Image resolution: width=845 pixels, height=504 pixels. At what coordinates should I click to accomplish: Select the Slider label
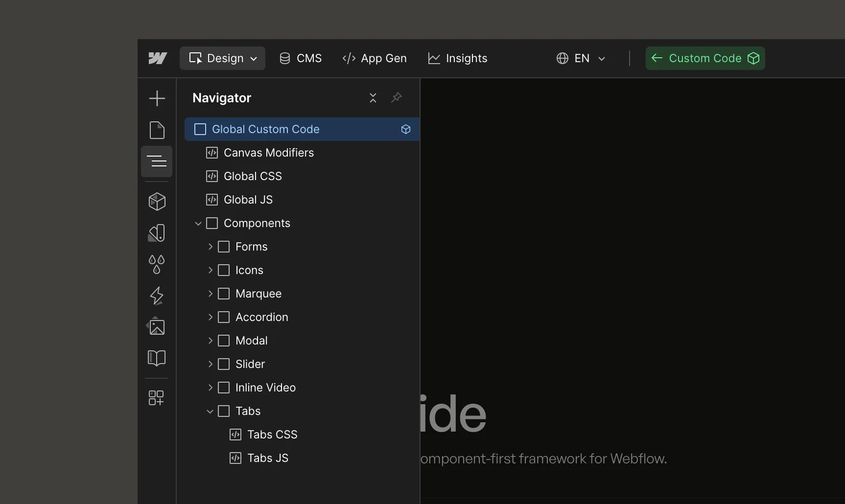pyautogui.click(x=250, y=364)
